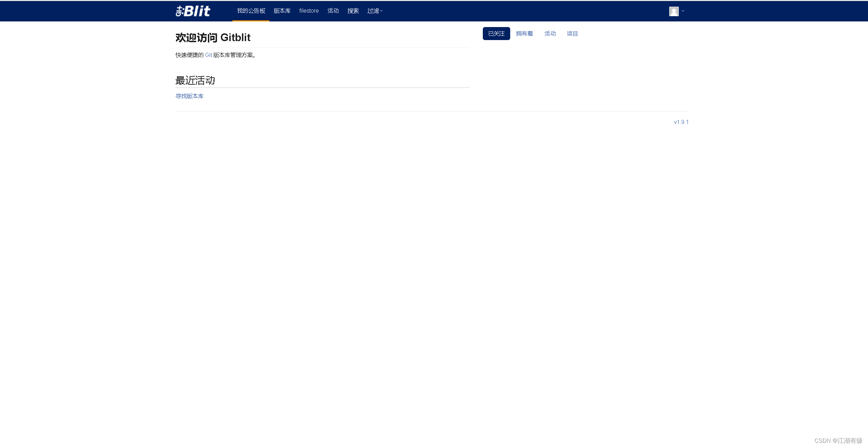Select the 已关注 tab

point(496,33)
